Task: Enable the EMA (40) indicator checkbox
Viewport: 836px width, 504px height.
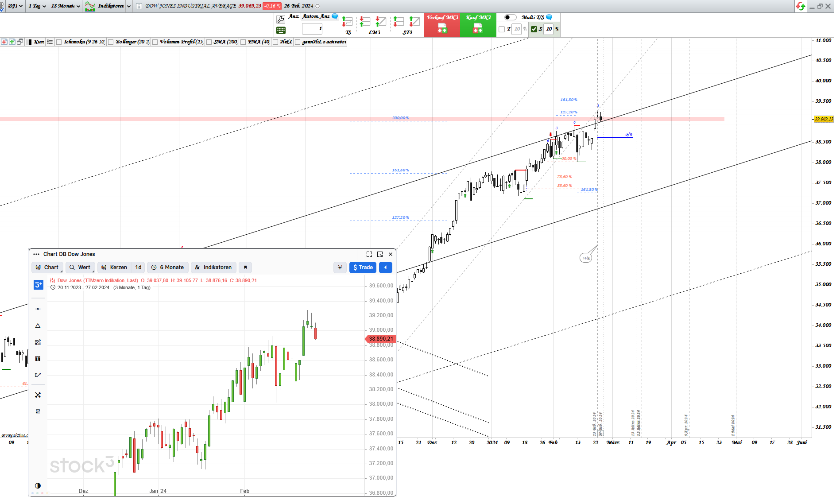Action: (x=243, y=42)
